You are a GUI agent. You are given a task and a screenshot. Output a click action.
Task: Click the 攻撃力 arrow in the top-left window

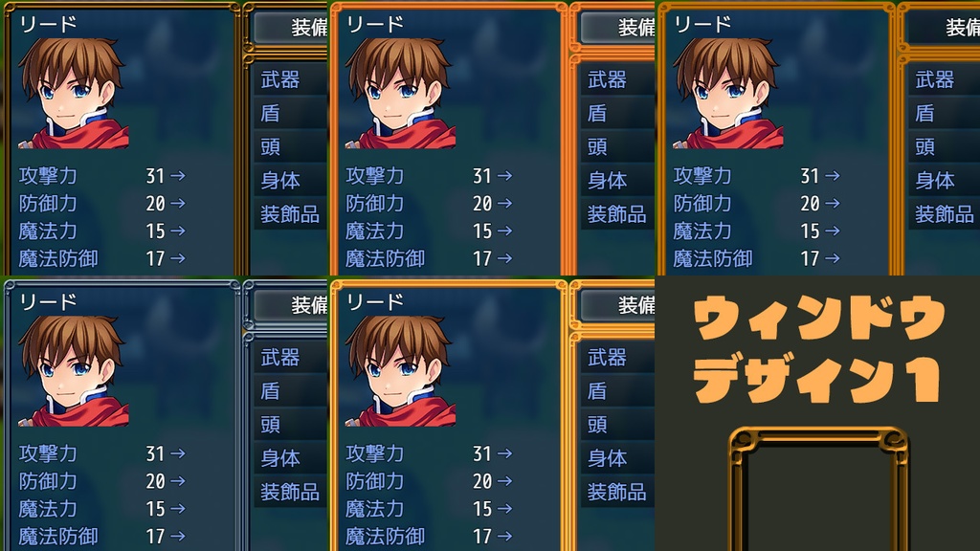tap(177, 176)
